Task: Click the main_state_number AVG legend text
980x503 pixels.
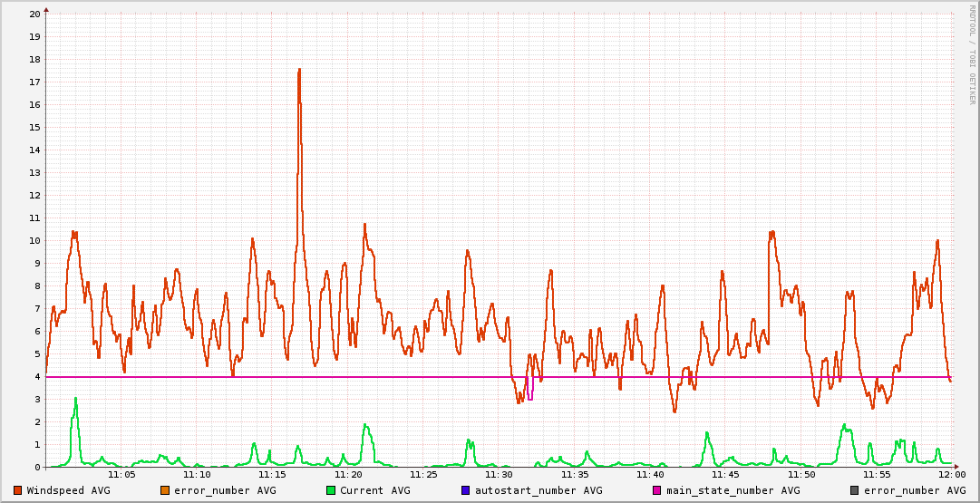Action: 733,490
